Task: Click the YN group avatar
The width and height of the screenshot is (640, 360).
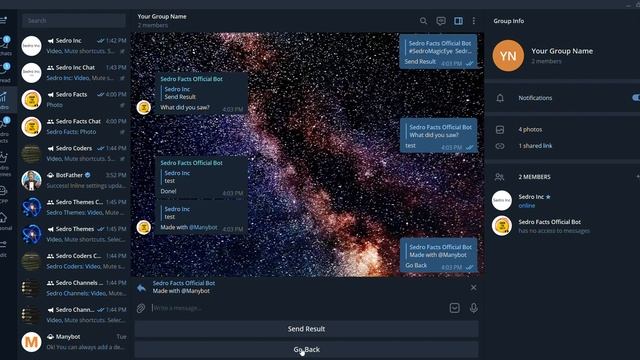Action: point(508,56)
